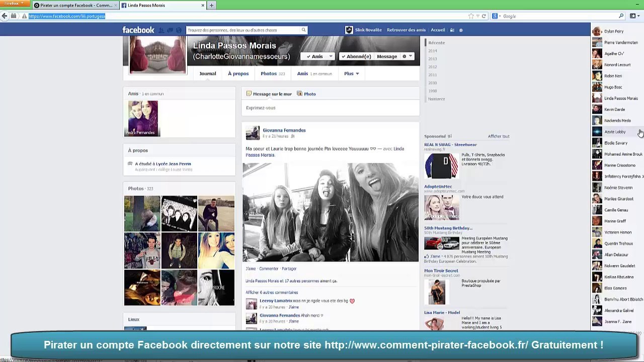644x362 pixels.
Task: Click Elodie Savary's chat avatar
Action: tap(597, 143)
